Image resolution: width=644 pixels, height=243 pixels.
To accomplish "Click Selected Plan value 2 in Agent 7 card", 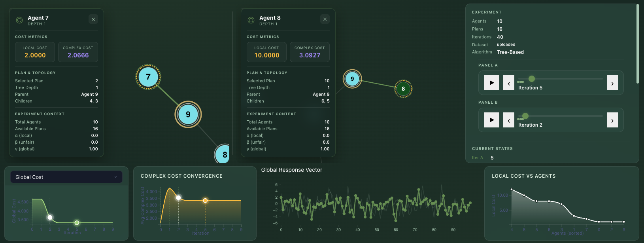I will point(96,81).
